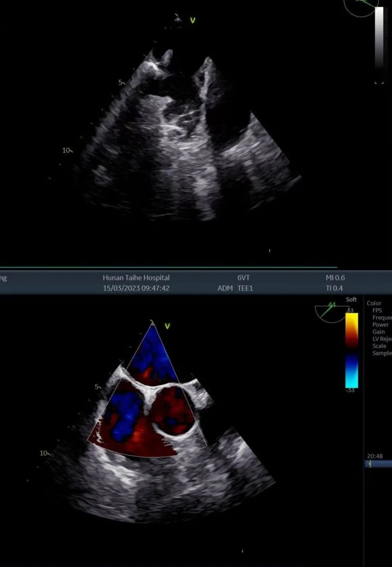Viewport: 392px width, 567px height.
Task: Click the small bracket marker below grayscale bar
Action: 379,83
